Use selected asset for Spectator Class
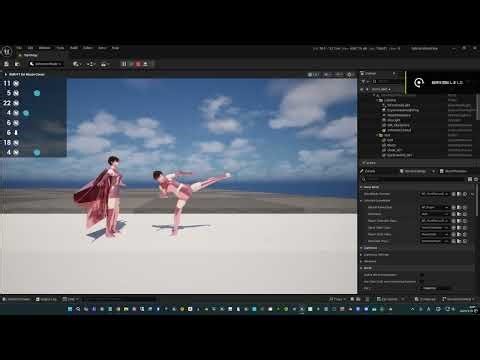This screenshot has width=480, height=360. (454, 241)
